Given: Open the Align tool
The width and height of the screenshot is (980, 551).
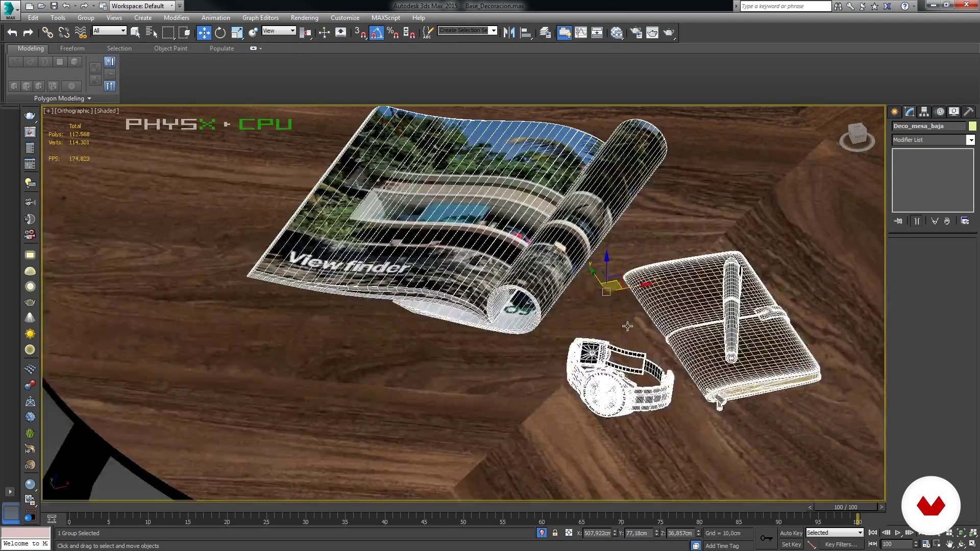Looking at the screenshot, I should coord(526,33).
